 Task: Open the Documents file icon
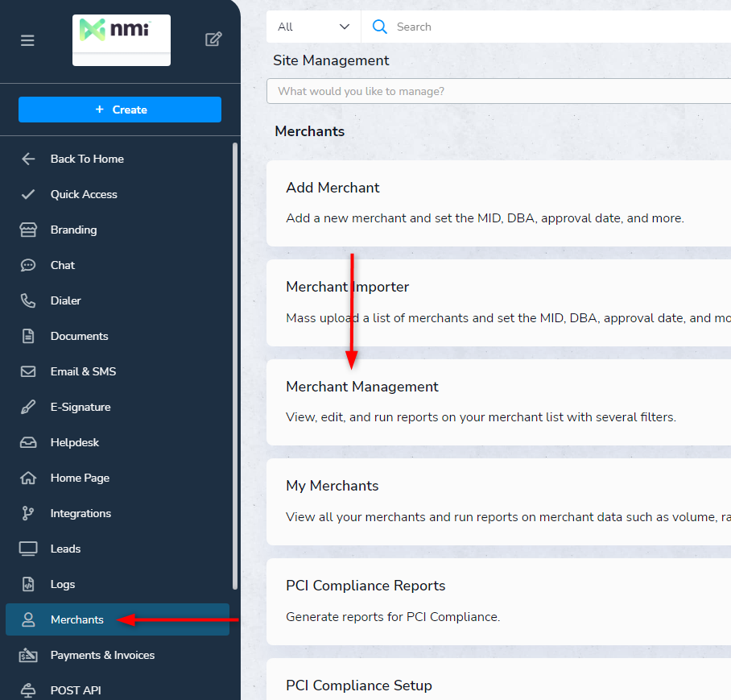[28, 336]
